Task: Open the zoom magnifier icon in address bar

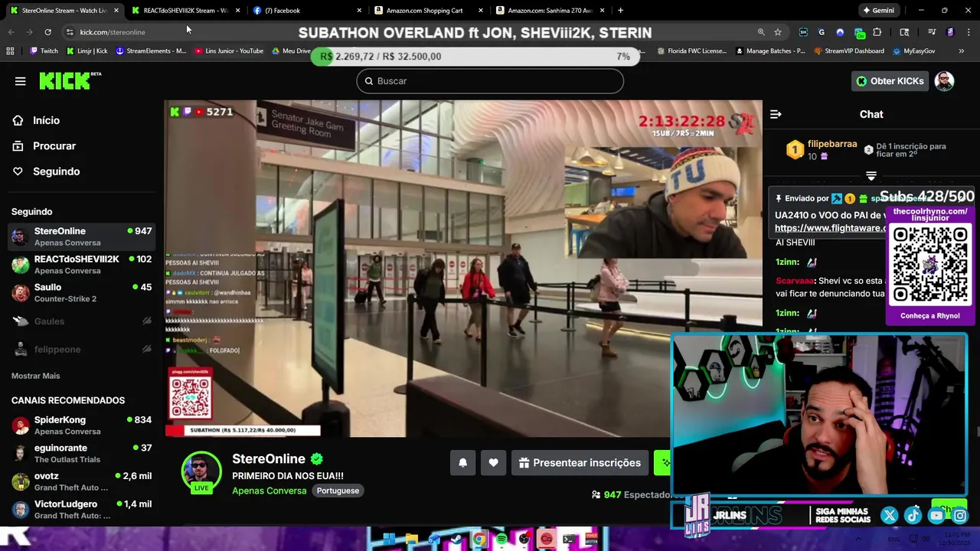Action: click(x=761, y=32)
